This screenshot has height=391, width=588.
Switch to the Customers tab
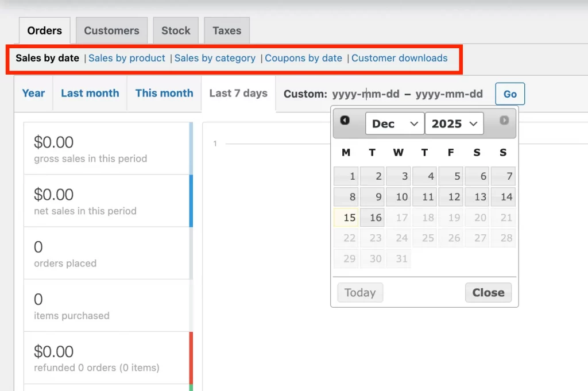pos(111,30)
